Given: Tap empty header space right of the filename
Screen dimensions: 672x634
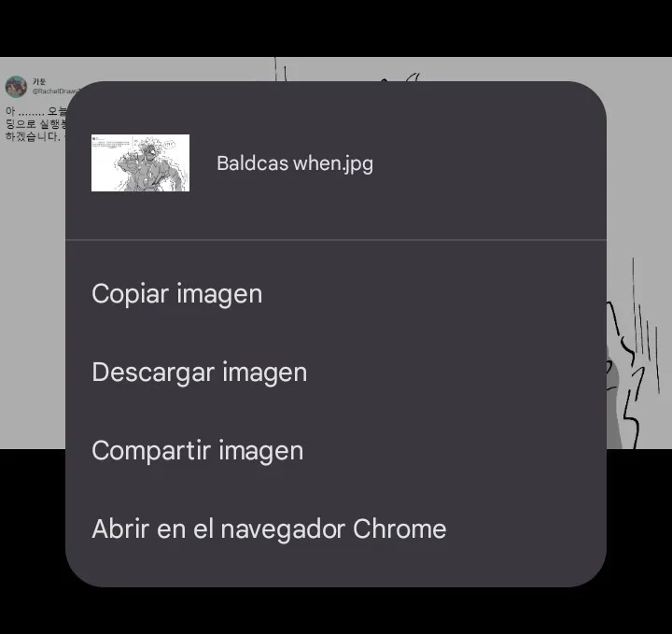Looking at the screenshot, I should [488, 163].
